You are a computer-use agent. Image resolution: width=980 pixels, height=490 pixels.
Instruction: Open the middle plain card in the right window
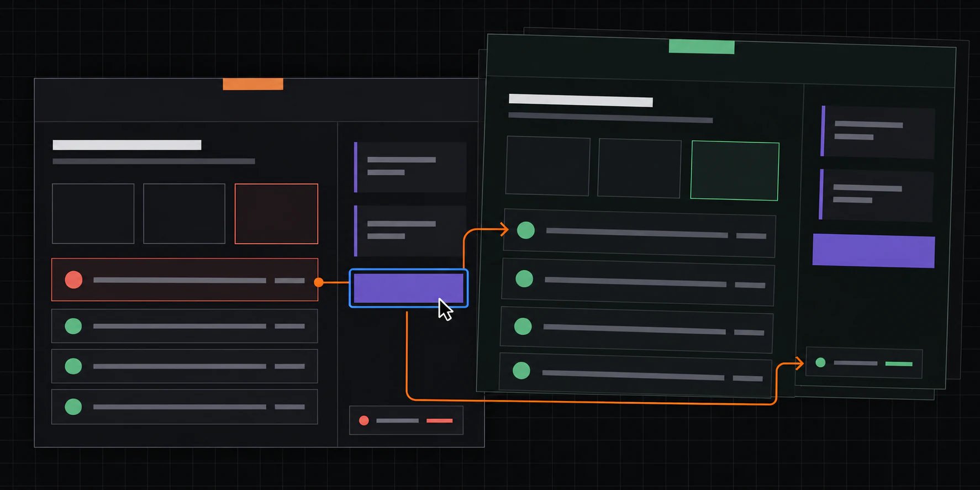[x=639, y=168]
